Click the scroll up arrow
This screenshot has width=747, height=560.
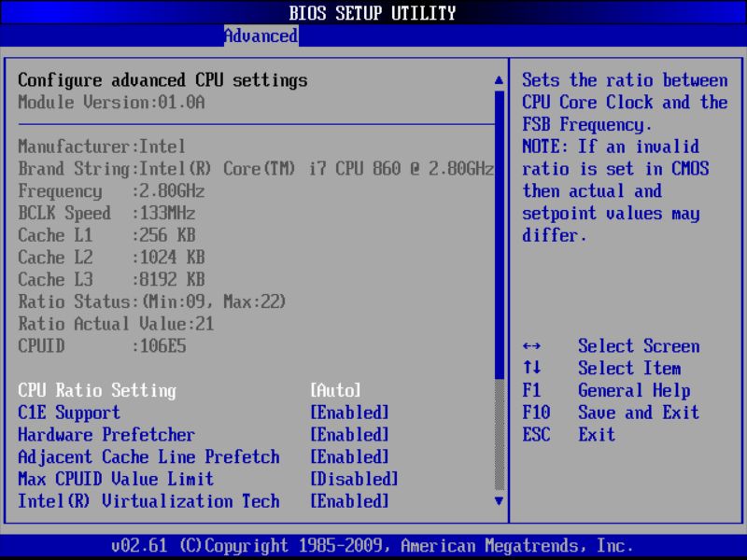[x=499, y=80]
